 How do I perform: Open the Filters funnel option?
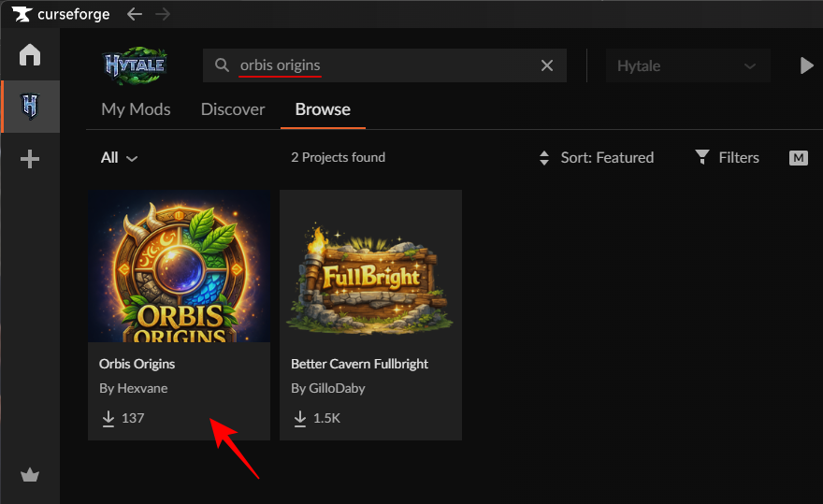click(727, 158)
